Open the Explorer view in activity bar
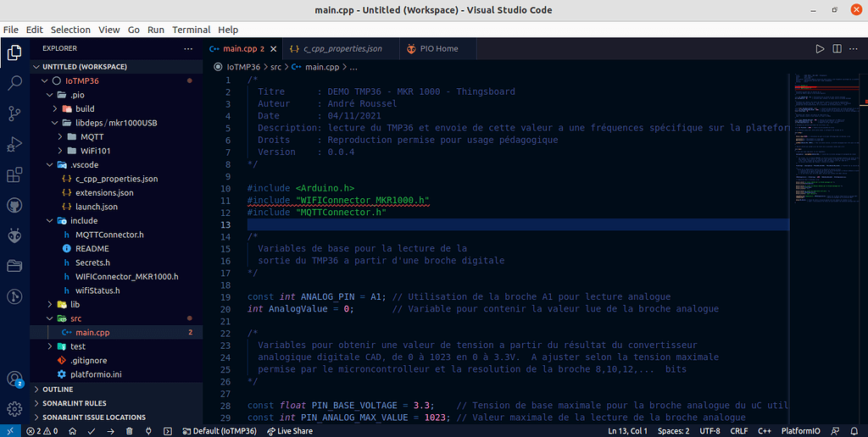The height and width of the screenshot is (437, 868). [x=14, y=53]
